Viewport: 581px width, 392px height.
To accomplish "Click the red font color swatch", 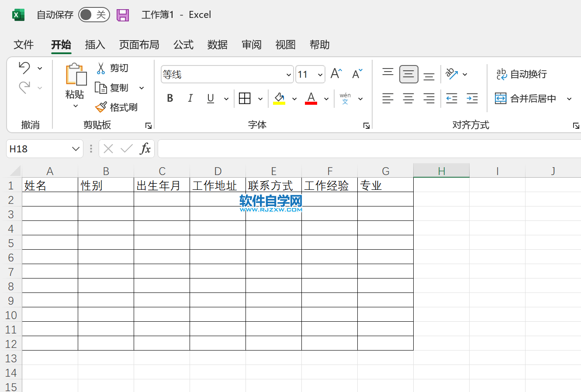I will [x=311, y=103].
